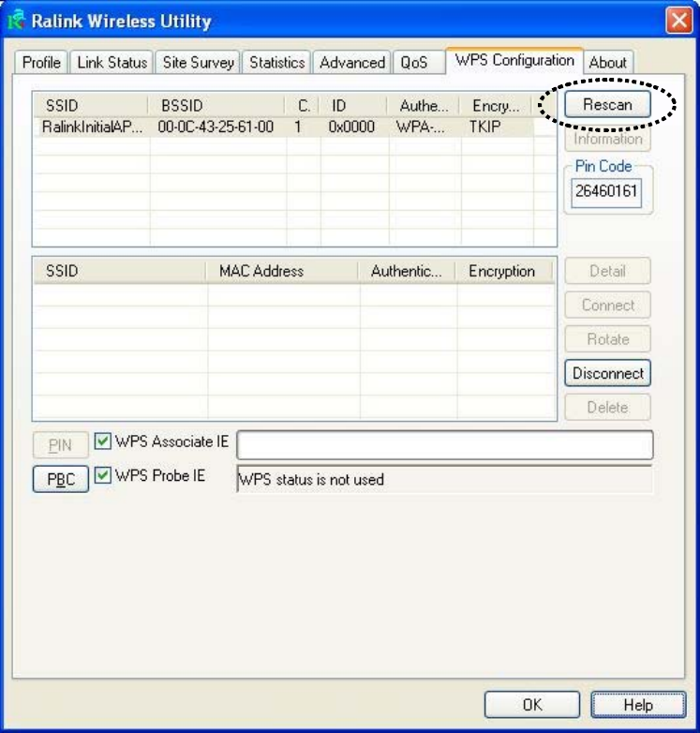Viewport: 700px width, 733px height.
Task: Click the Authentic... column header in lower list
Action: [406, 271]
